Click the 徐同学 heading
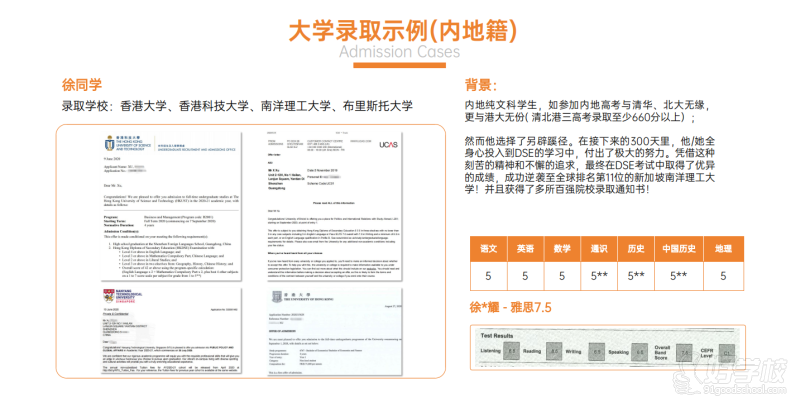800x407 pixels. (x=82, y=85)
